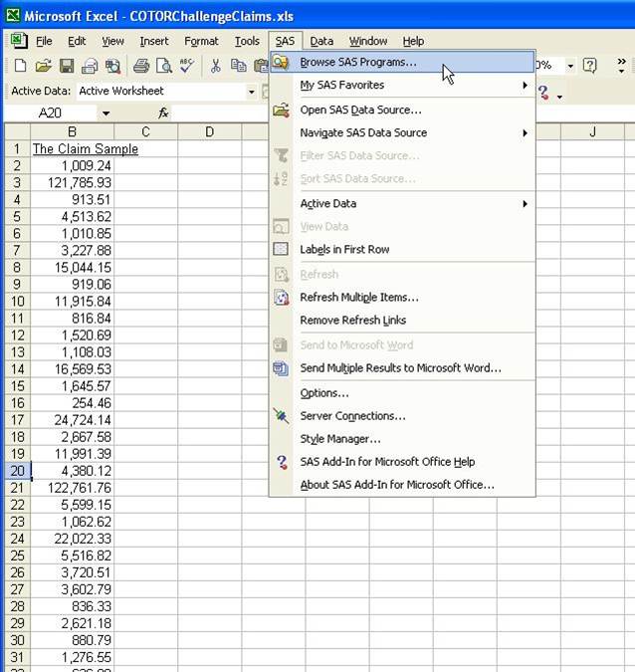Image resolution: width=635 pixels, height=672 pixels.
Task: Select column D header
Action: [210, 132]
